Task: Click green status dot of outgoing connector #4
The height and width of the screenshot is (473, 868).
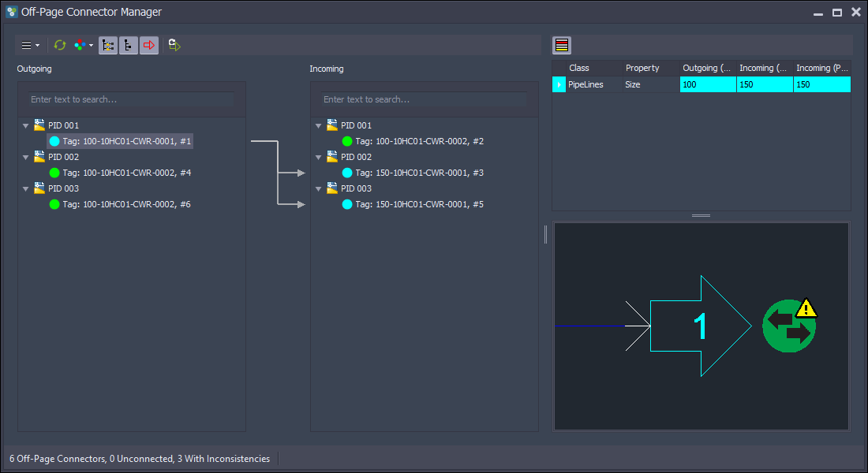Action: [x=54, y=173]
